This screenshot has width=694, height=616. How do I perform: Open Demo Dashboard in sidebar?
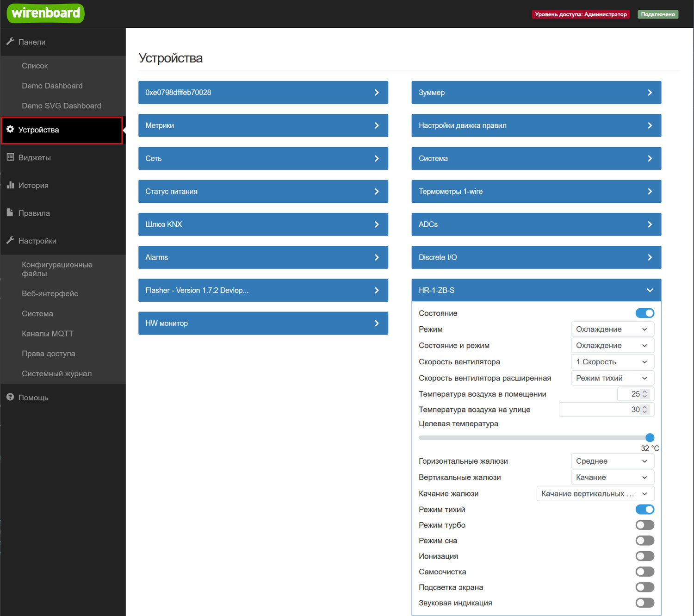tap(52, 86)
